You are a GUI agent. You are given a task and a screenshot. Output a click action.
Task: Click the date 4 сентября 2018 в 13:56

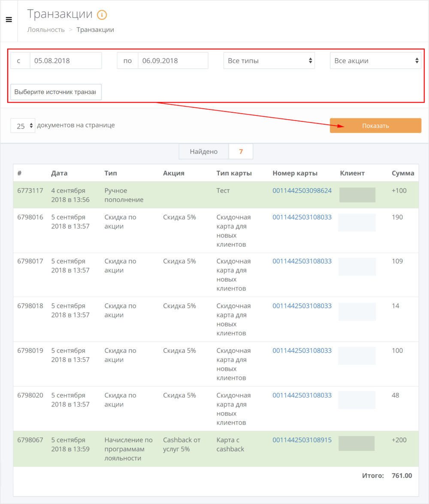[x=70, y=195]
